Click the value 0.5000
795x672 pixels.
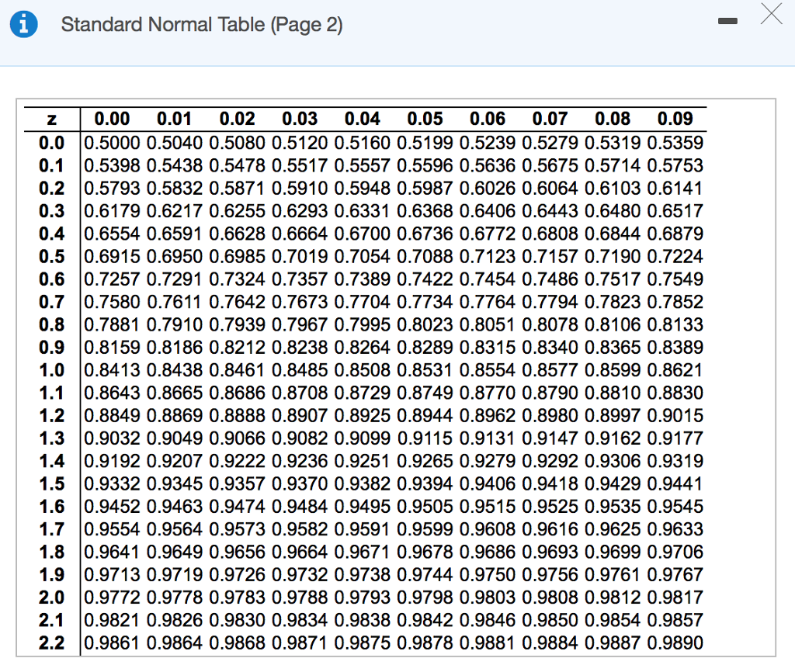click(x=110, y=143)
